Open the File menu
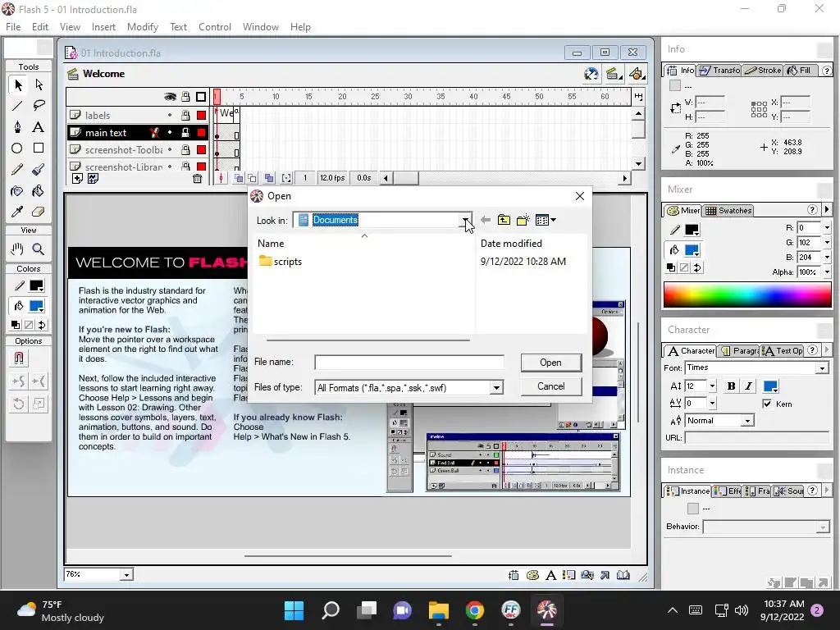The image size is (840, 630). (x=13, y=27)
